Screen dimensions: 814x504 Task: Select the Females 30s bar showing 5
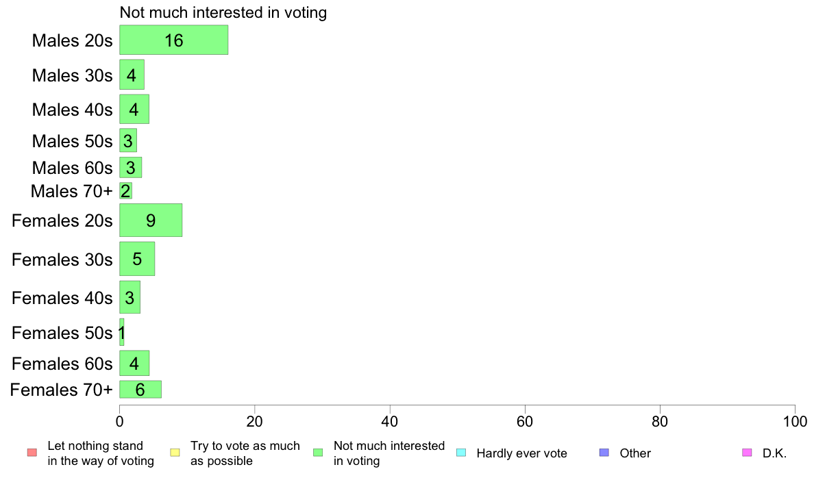tap(137, 258)
